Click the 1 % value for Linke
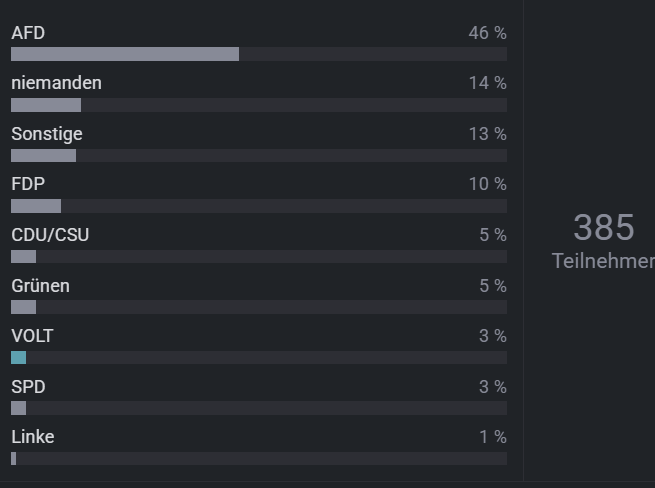The width and height of the screenshot is (655, 488). click(x=492, y=437)
